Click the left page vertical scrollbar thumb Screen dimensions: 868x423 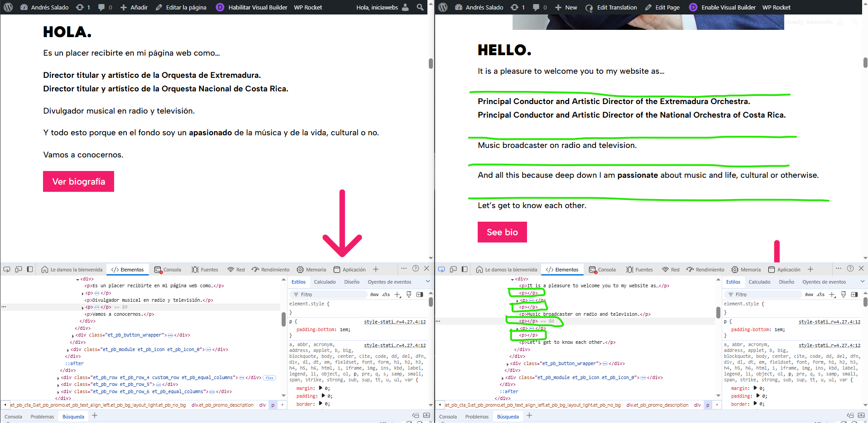click(431, 63)
